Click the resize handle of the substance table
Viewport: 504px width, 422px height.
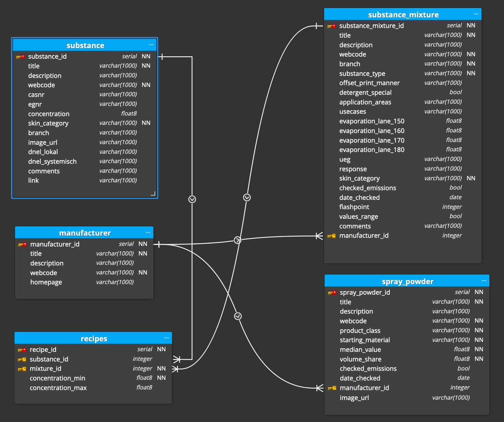pos(153,194)
